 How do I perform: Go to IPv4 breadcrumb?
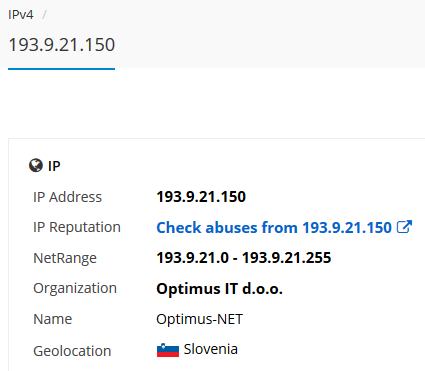pos(21,15)
